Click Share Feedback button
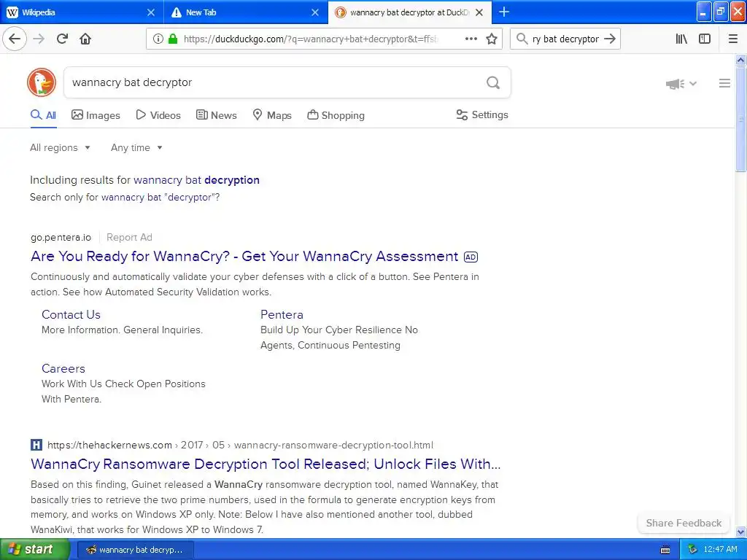This screenshot has width=747, height=560. pyautogui.click(x=684, y=523)
